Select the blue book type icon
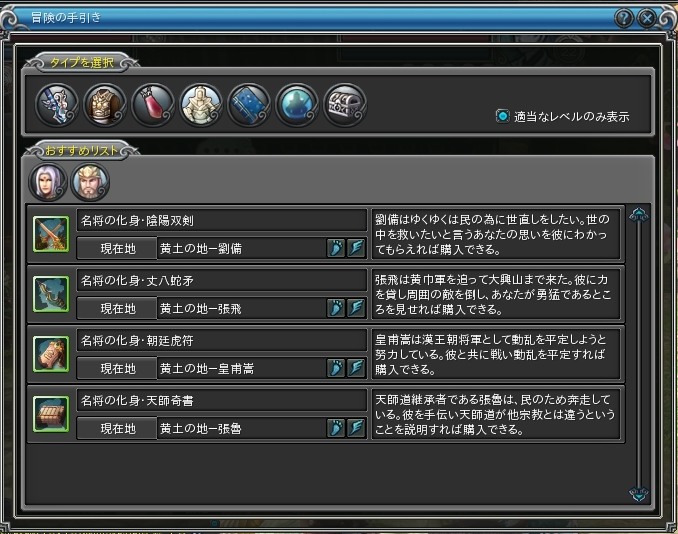The width and height of the screenshot is (678, 534). [249, 105]
